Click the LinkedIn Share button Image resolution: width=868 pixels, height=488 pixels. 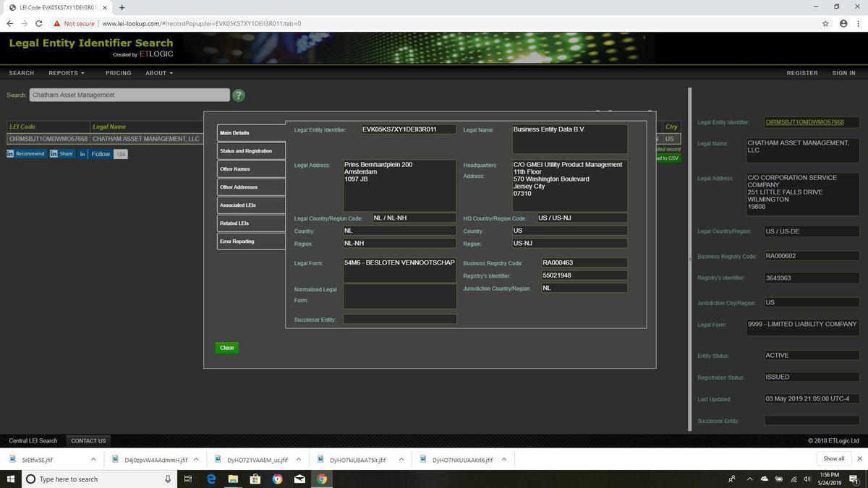pyautogui.click(x=62, y=154)
